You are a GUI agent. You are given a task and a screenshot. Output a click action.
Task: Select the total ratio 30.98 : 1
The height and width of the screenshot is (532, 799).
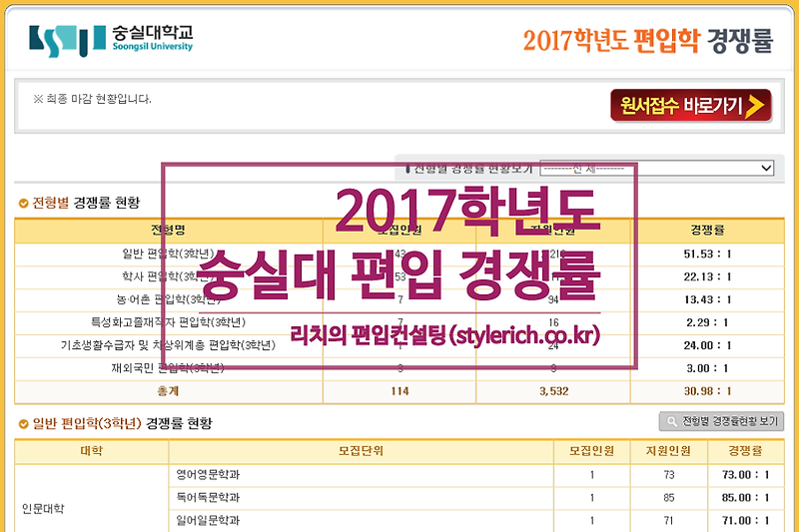click(x=707, y=391)
